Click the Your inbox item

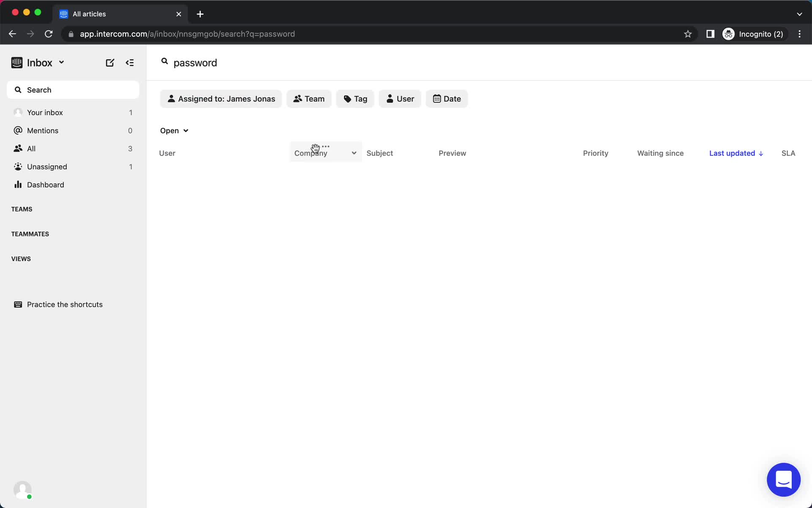point(44,112)
